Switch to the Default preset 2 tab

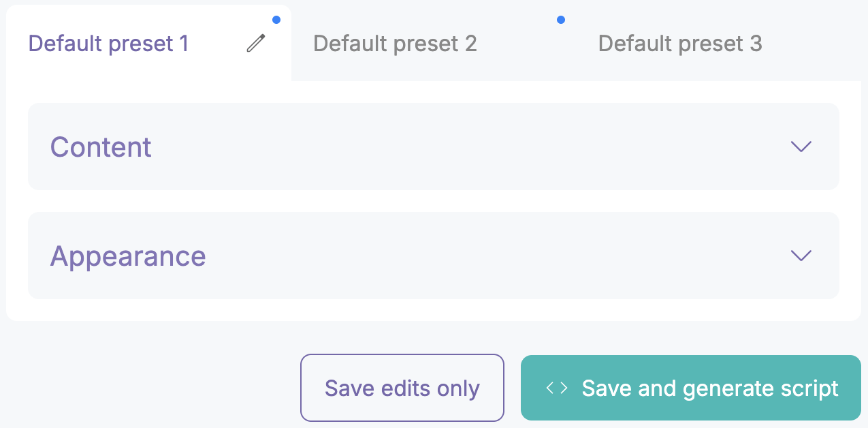point(395,43)
